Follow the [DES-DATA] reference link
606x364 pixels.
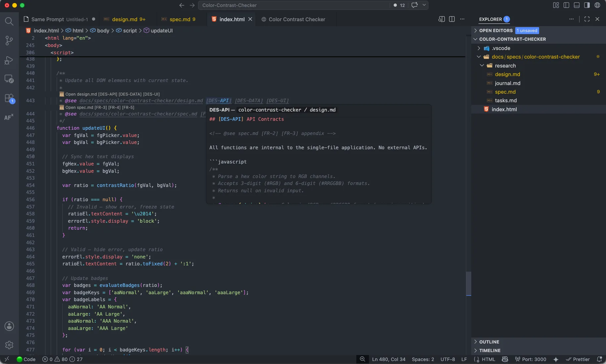tap(249, 101)
